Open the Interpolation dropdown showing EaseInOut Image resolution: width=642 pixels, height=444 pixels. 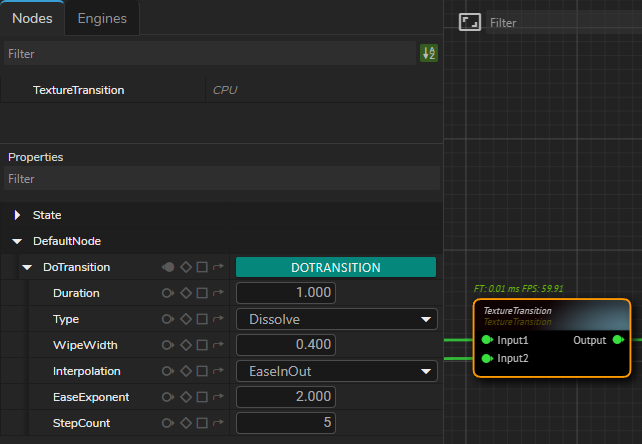[x=336, y=371]
